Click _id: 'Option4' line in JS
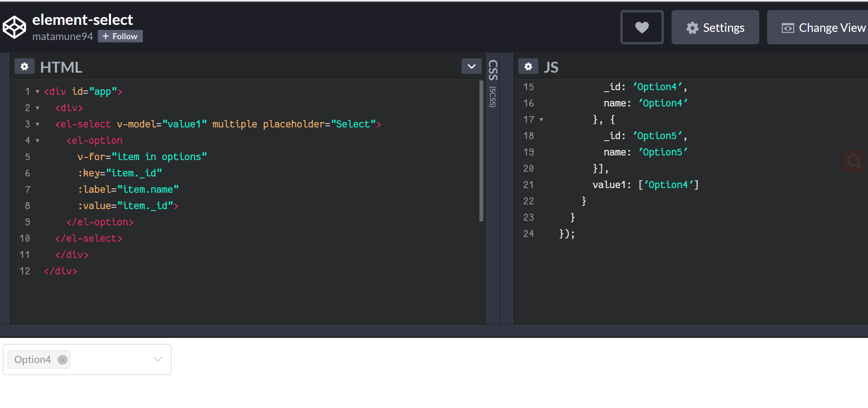Image resolution: width=868 pixels, height=408 pixels. tap(646, 87)
